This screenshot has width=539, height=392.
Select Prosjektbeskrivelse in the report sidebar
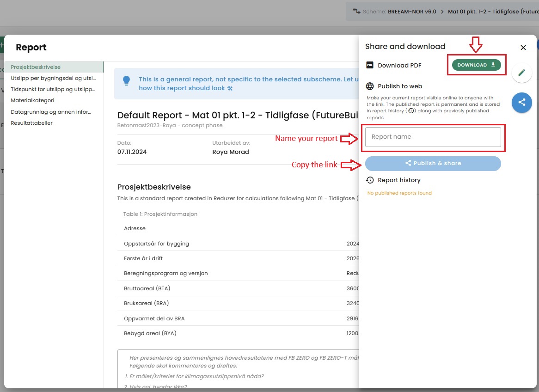[36, 67]
